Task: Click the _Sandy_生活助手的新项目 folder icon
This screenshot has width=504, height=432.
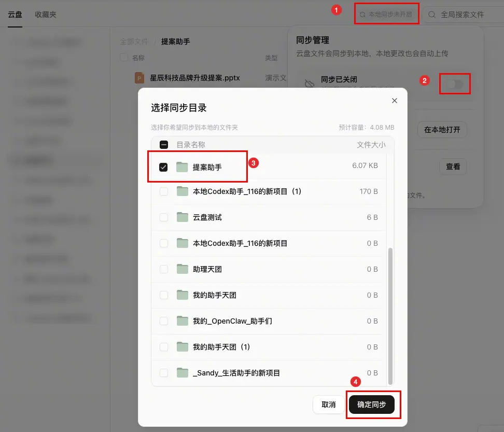Action: click(182, 372)
